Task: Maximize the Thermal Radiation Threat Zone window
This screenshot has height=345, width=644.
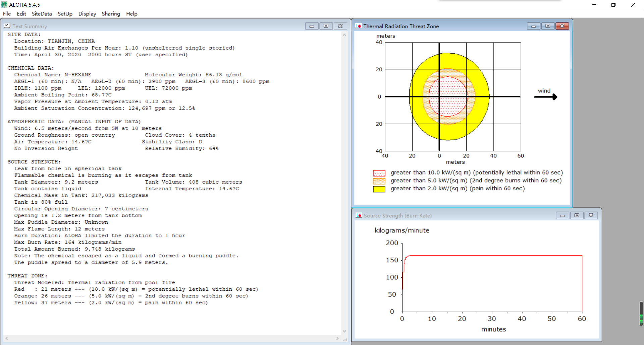Action: [x=548, y=26]
